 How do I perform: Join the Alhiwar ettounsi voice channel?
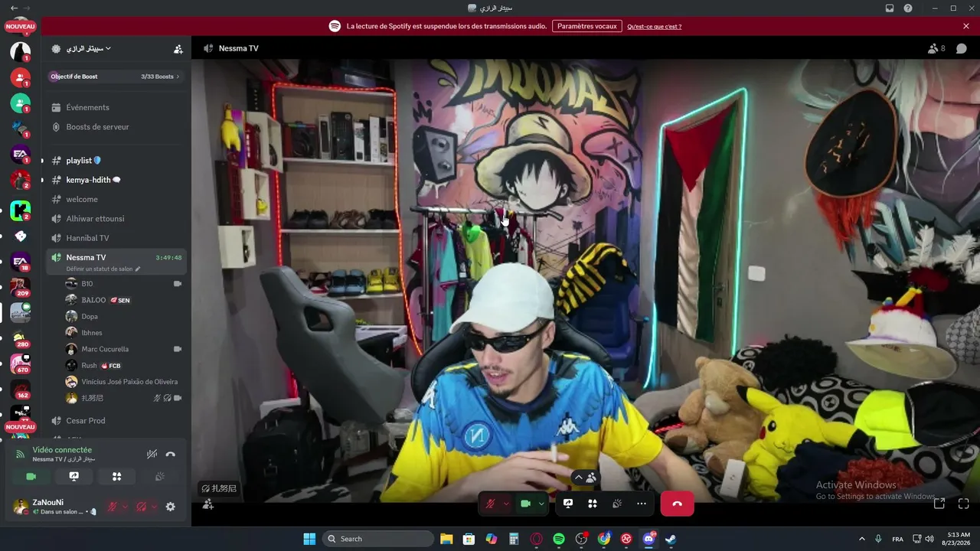116,219
